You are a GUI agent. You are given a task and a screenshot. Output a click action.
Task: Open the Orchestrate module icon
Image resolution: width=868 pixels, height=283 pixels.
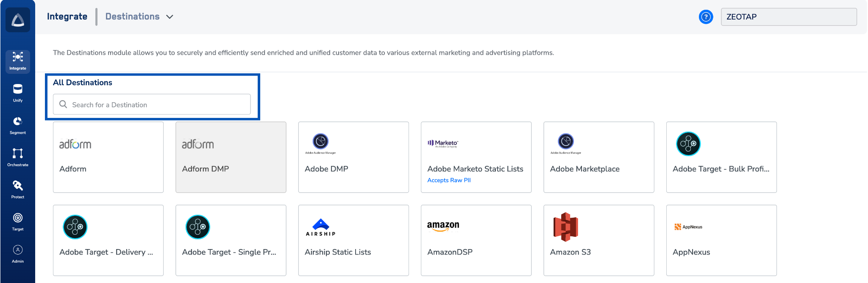(x=18, y=157)
